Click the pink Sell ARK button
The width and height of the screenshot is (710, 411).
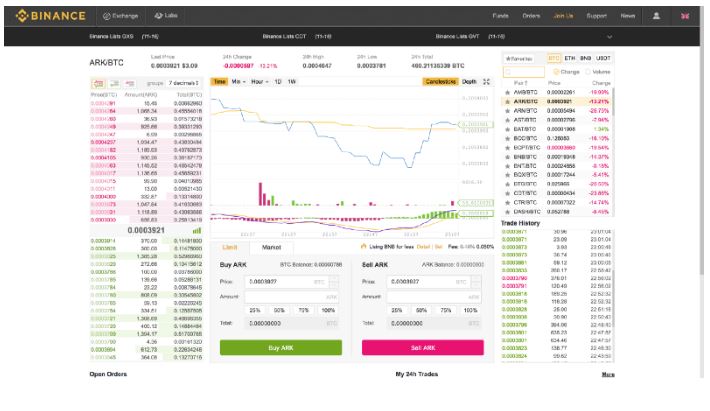(422, 348)
